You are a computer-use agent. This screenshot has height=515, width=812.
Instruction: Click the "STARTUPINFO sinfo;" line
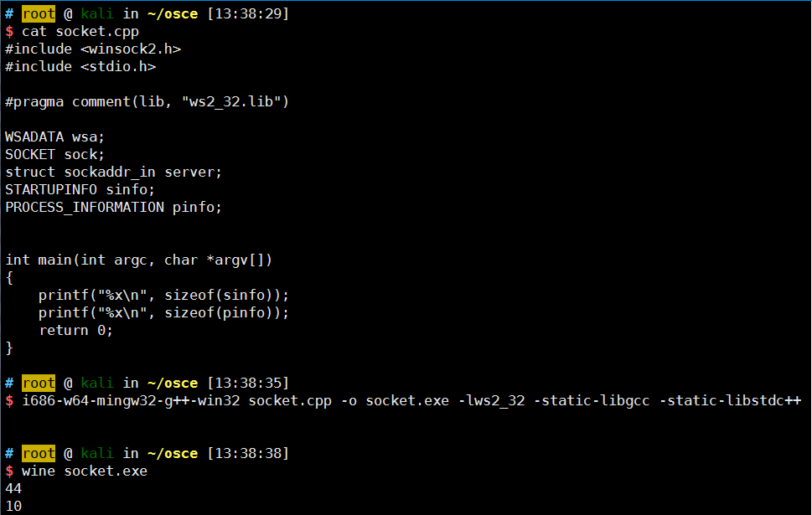coord(80,190)
